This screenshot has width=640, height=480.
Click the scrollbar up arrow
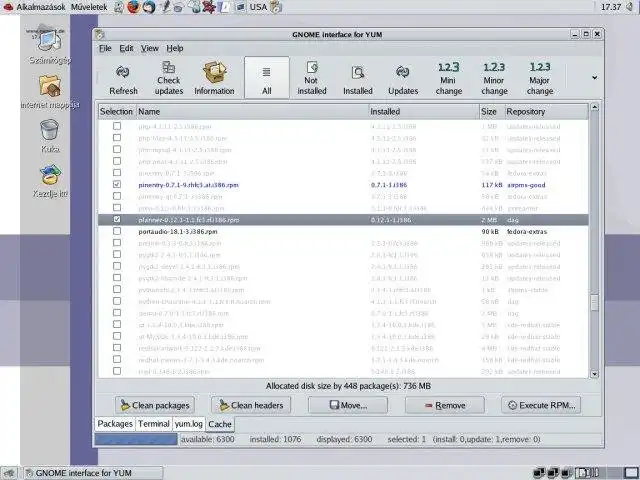[x=594, y=107]
